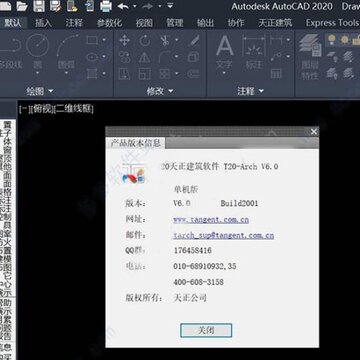Toggle the layer on/off lightbulb icon

[x=332, y=40]
